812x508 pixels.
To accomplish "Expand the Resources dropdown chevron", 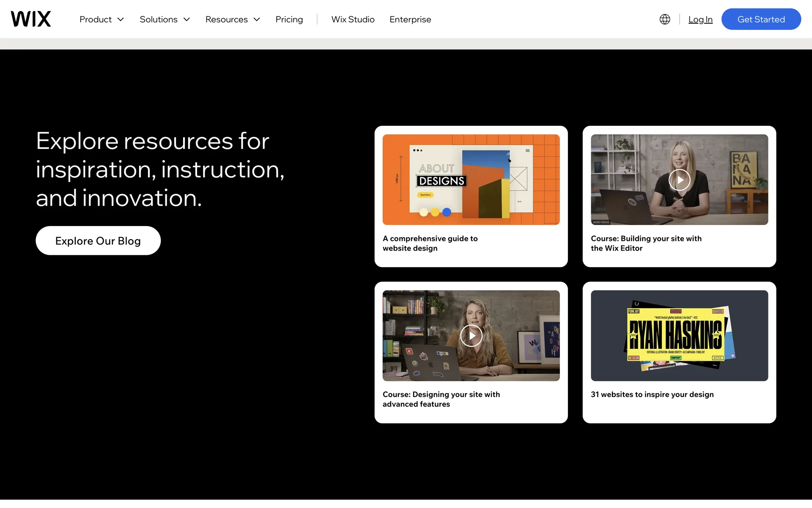I will pyautogui.click(x=257, y=19).
